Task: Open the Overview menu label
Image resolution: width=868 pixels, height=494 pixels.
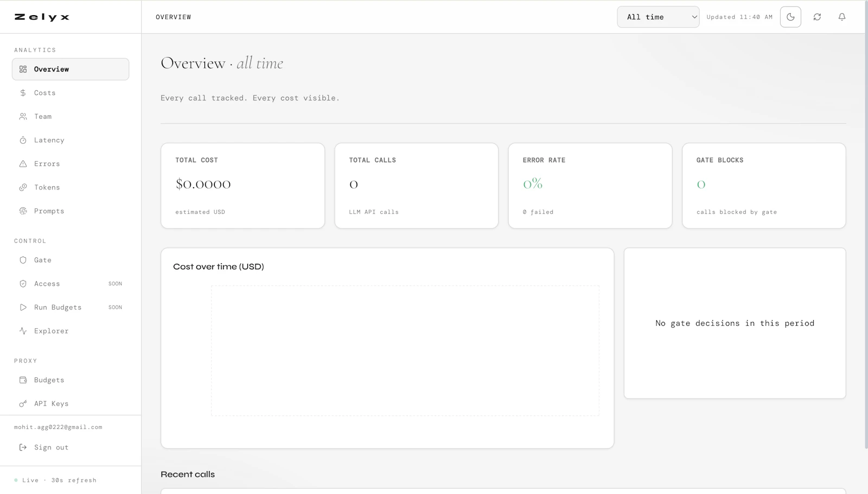Action: click(x=52, y=69)
